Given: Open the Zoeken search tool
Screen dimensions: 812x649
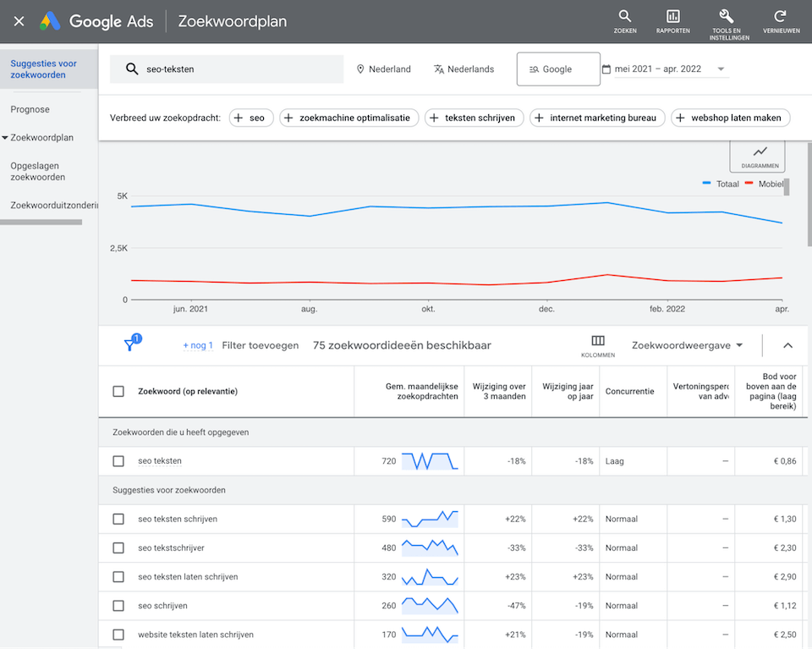Looking at the screenshot, I should click(625, 22).
